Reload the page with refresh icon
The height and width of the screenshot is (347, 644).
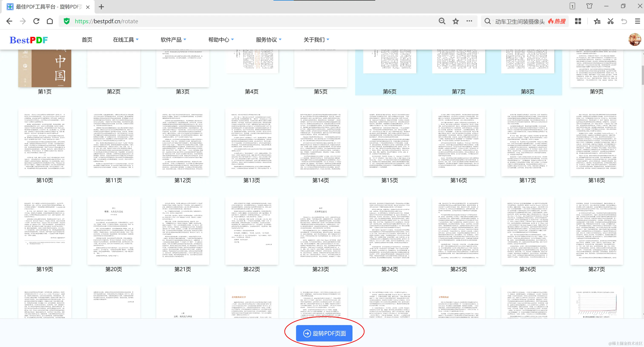tap(36, 21)
